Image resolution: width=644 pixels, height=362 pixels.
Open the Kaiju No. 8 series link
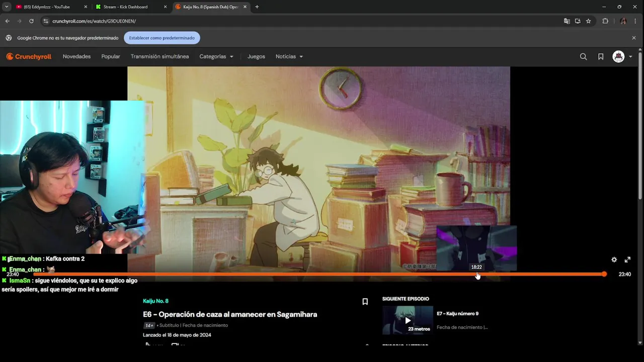[155, 301]
